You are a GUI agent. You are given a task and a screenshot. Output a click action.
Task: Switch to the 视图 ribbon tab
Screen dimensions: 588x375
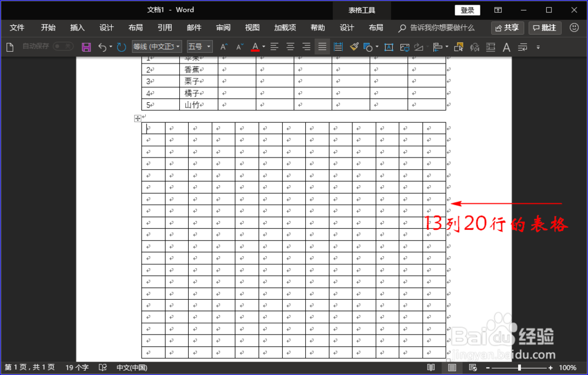[x=252, y=28]
